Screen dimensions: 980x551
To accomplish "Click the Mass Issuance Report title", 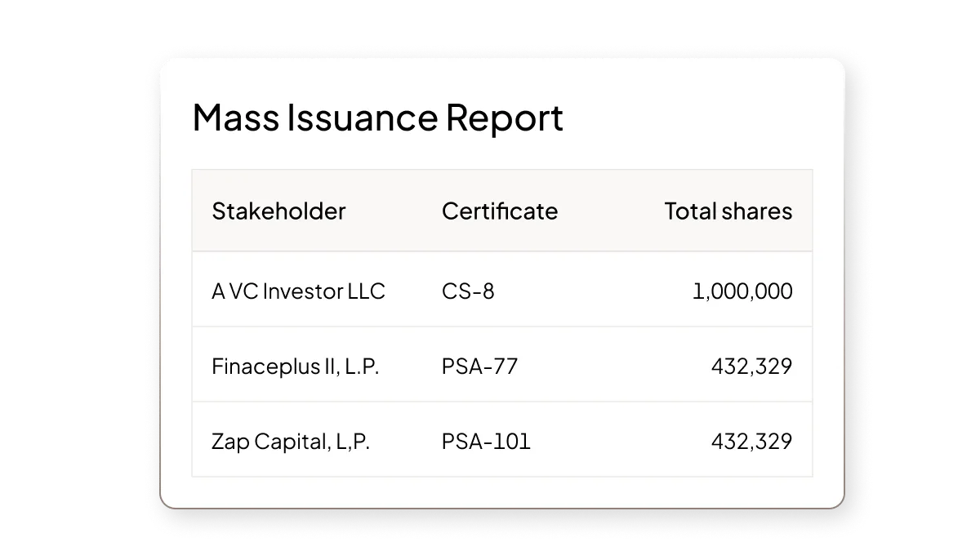I will 377,118.
